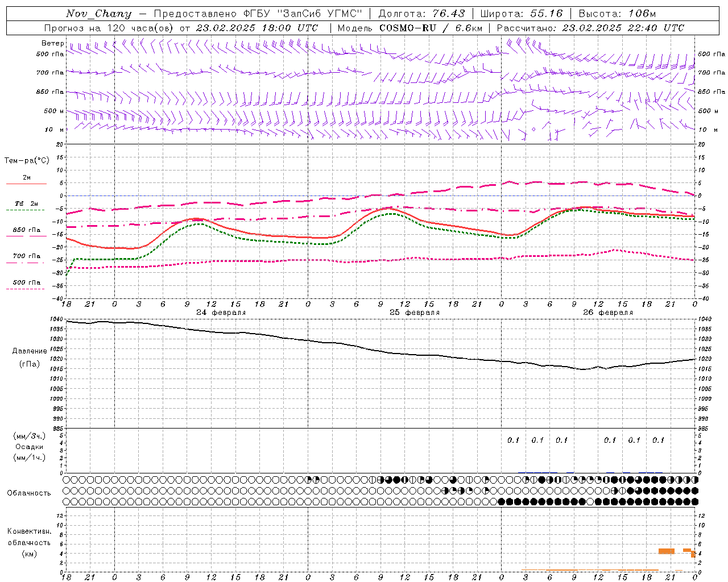Select the 26 февраля date label
Image resolution: width=728 pixels, height=582 pixels.
click(607, 313)
